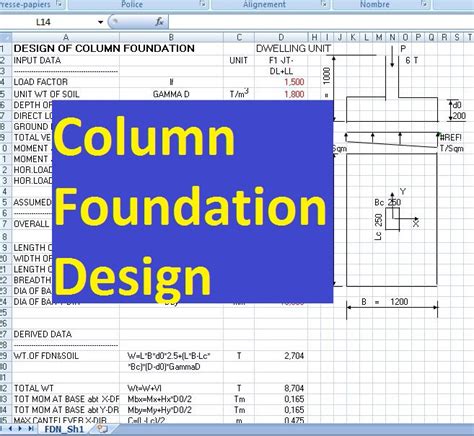Go to the last sheet with the navigation arrow

pos(31,428)
